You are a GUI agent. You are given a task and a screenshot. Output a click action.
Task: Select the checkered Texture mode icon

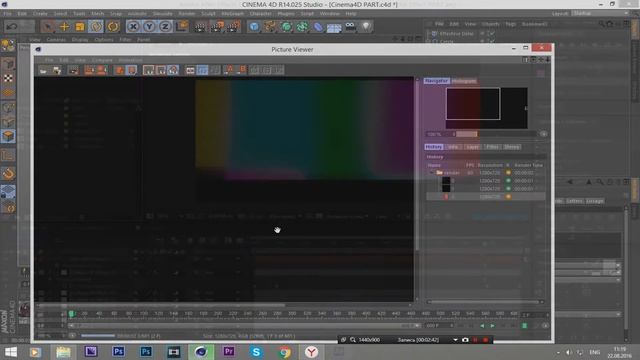[x=8, y=79]
